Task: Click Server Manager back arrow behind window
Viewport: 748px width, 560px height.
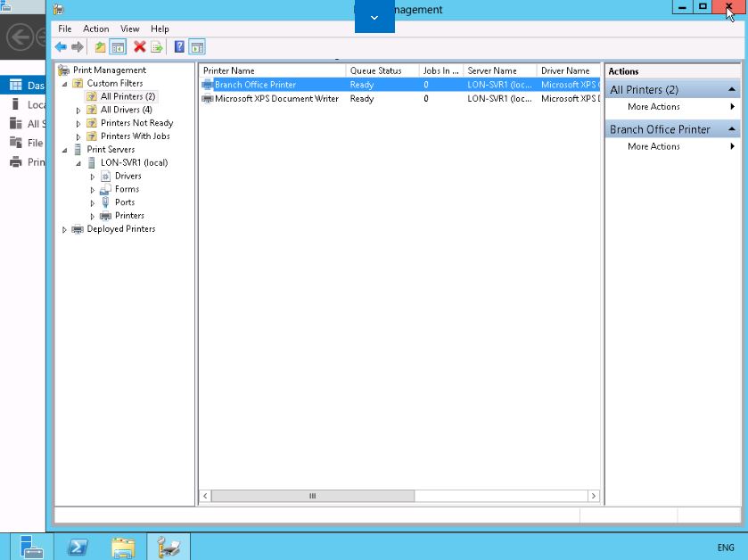Action: point(19,37)
